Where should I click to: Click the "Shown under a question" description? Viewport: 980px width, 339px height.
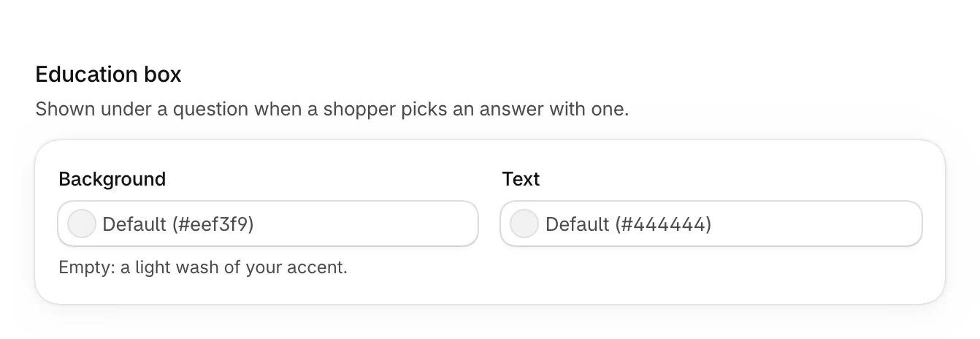point(332,110)
